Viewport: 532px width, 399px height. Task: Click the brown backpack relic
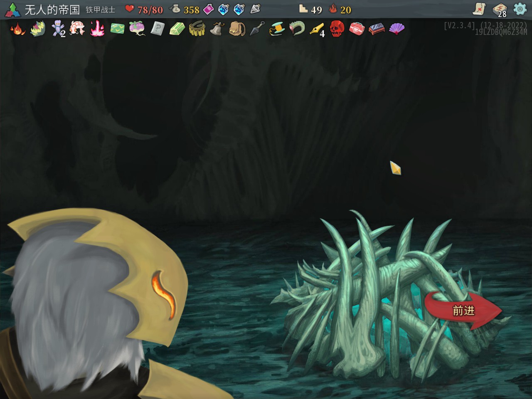(x=237, y=29)
